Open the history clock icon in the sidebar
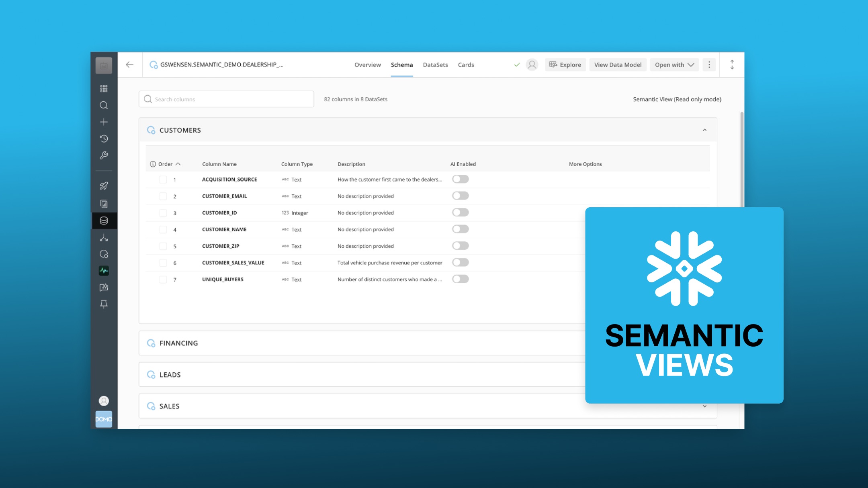 (x=104, y=139)
